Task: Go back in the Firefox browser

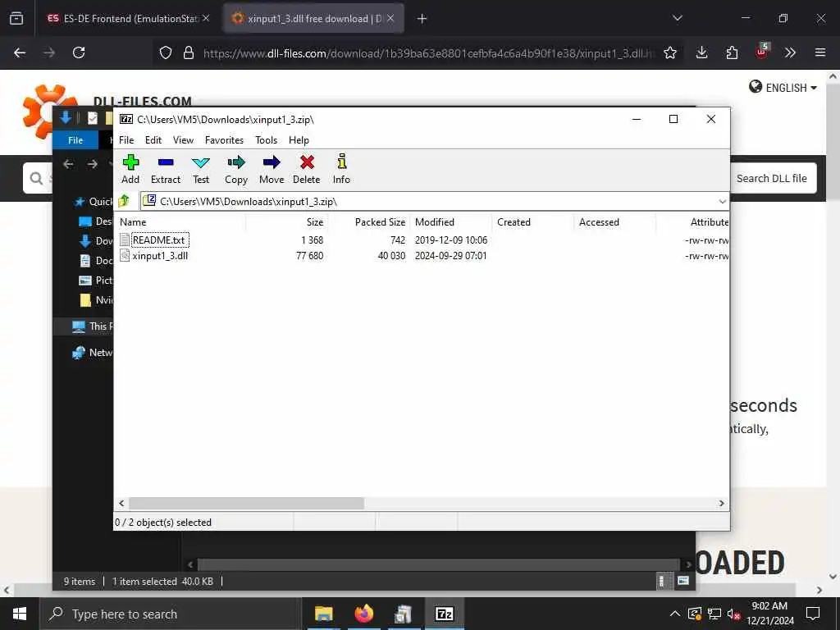Action: click(x=20, y=52)
